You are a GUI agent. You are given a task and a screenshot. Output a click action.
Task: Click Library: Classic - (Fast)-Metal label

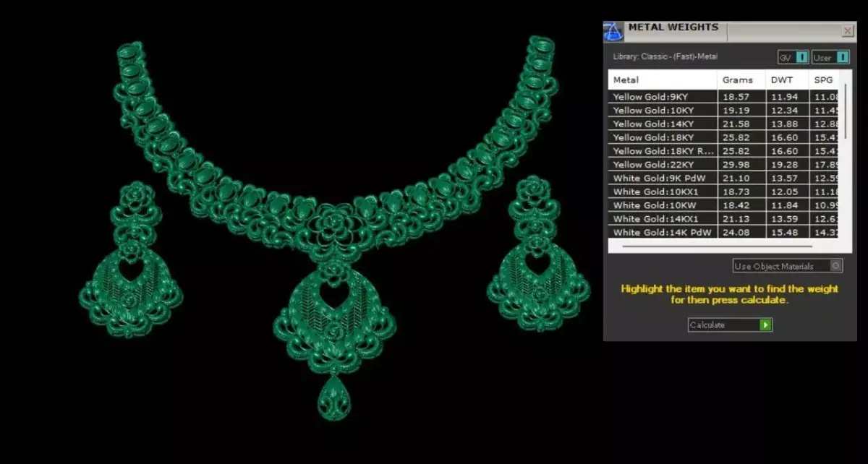click(x=665, y=56)
